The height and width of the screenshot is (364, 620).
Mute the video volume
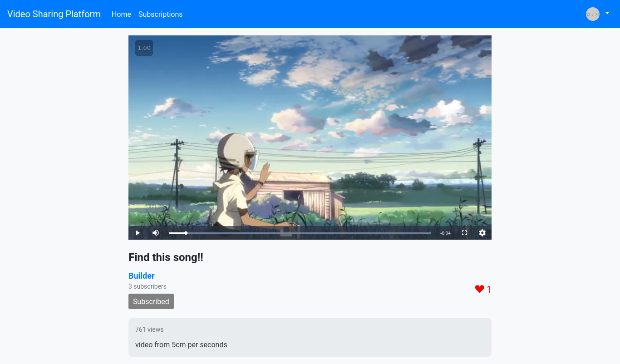click(156, 233)
